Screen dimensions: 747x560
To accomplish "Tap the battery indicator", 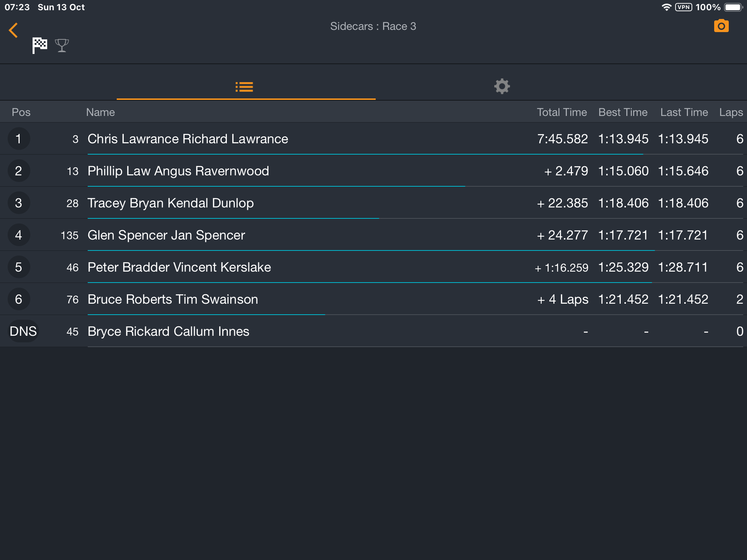I will 734,7.
